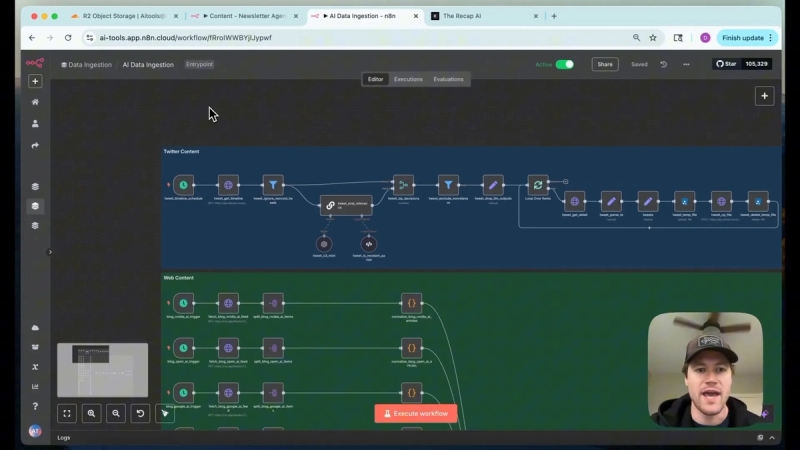
Task: Select the blog_google_ai_trigger schedule node
Action: (183, 393)
